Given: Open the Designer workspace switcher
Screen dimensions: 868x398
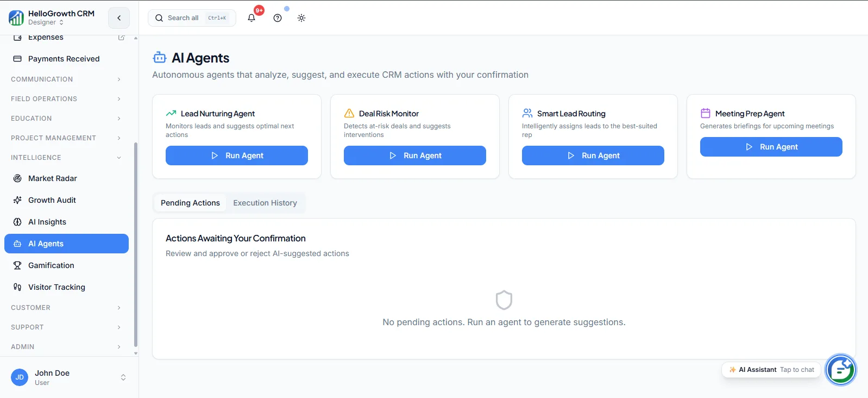Looking at the screenshot, I should click(46, 22).
